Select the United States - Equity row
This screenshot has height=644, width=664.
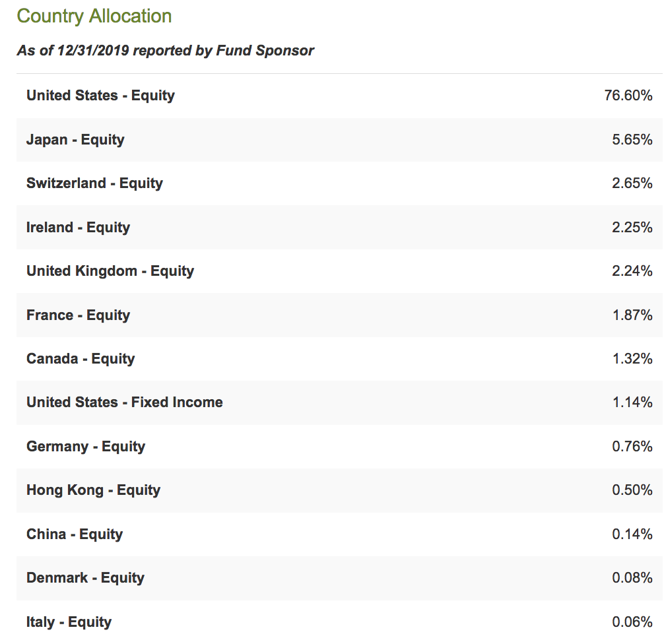(339, 96)
